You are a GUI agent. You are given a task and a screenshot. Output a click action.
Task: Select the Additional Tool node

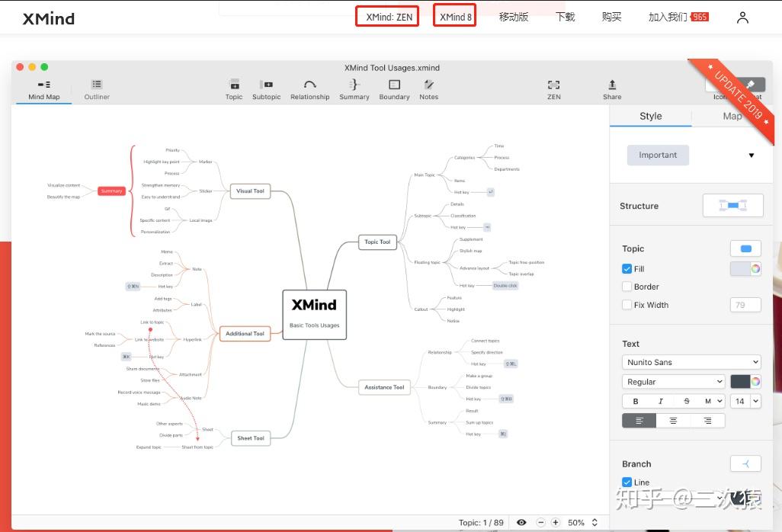(245, 334)
